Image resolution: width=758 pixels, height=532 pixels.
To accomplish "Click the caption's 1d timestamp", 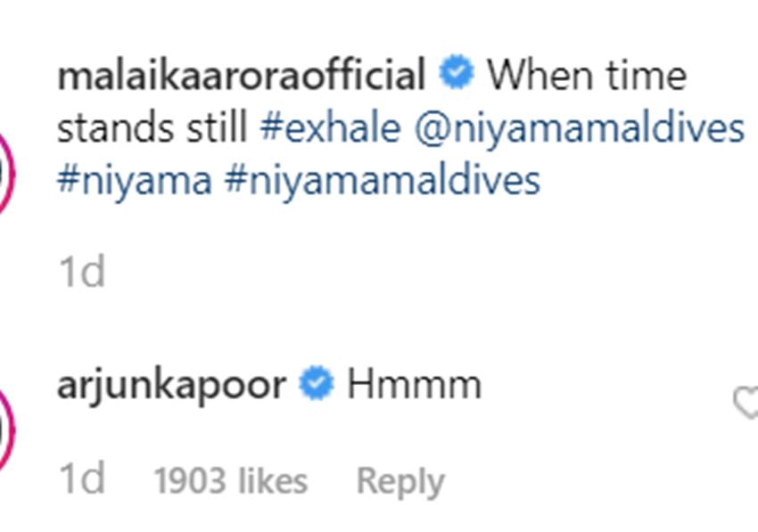I will [x=81, y=272].
